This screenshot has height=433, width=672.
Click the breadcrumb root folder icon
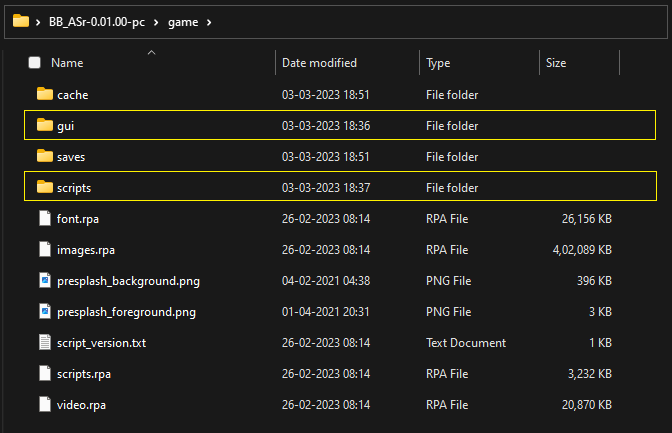[x=20, y=20]
